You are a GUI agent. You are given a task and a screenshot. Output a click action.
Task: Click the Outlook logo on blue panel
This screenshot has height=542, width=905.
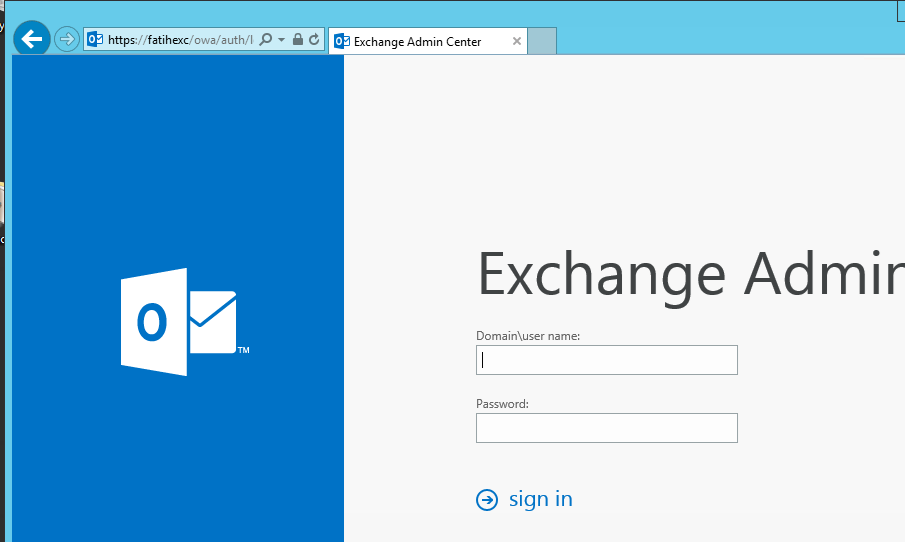(185, 322)
